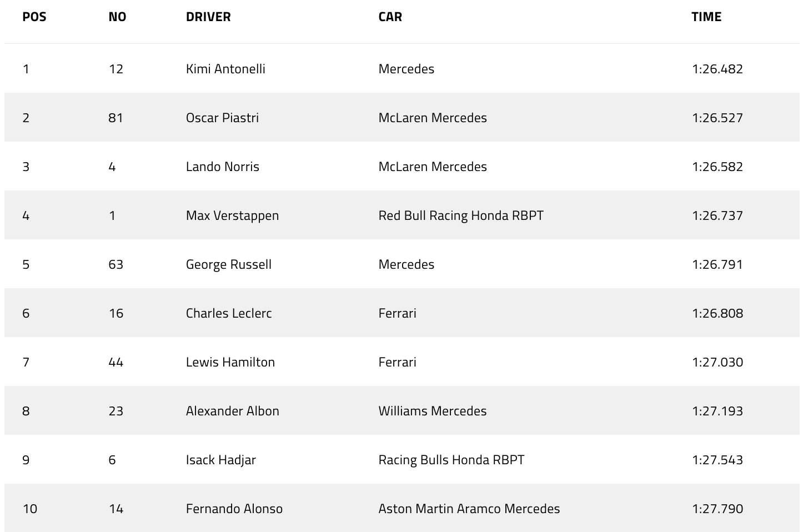Click Max Verstappen's name
Image resolution: width=803 pixels, height=532 pixels.
click(232, 215)
